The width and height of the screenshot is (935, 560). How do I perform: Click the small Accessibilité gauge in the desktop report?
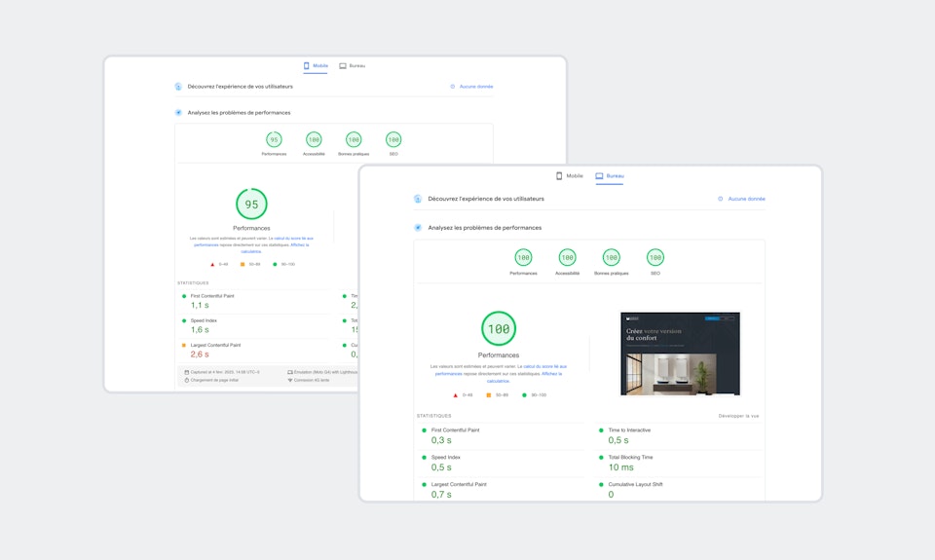tap(567, 258)
